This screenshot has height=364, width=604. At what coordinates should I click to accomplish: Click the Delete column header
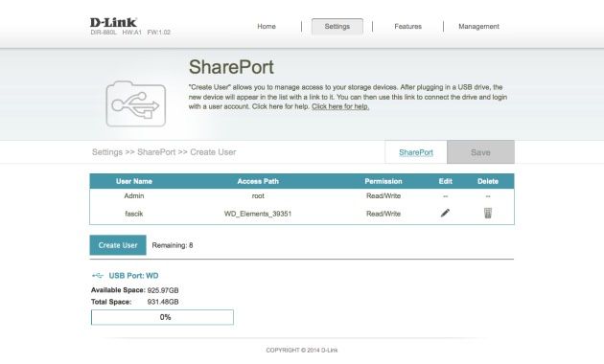[488, 181]
